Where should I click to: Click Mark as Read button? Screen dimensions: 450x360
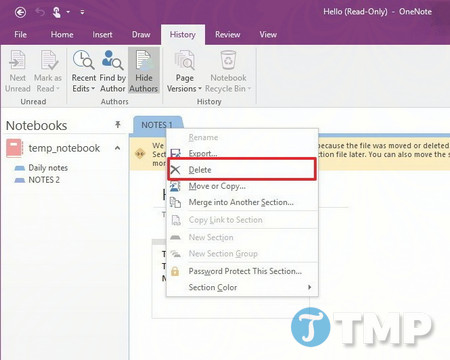click(48, 71)
